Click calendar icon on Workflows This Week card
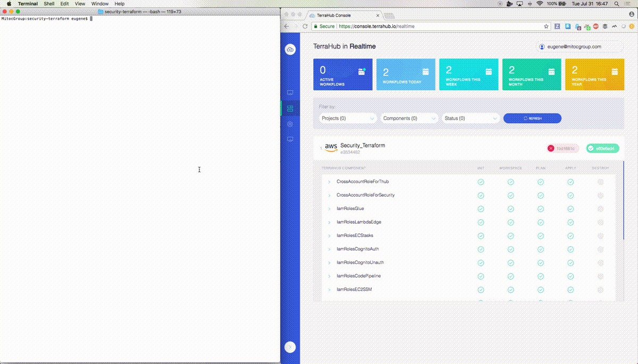Image resolution: width=638 pixels, height=364 pixels. 489,71
